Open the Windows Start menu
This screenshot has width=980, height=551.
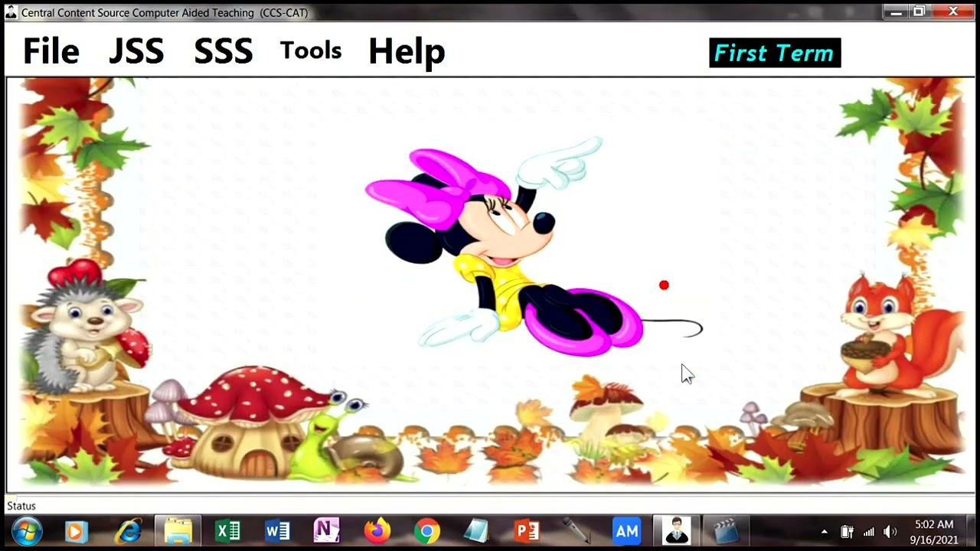tap(27, 530)
